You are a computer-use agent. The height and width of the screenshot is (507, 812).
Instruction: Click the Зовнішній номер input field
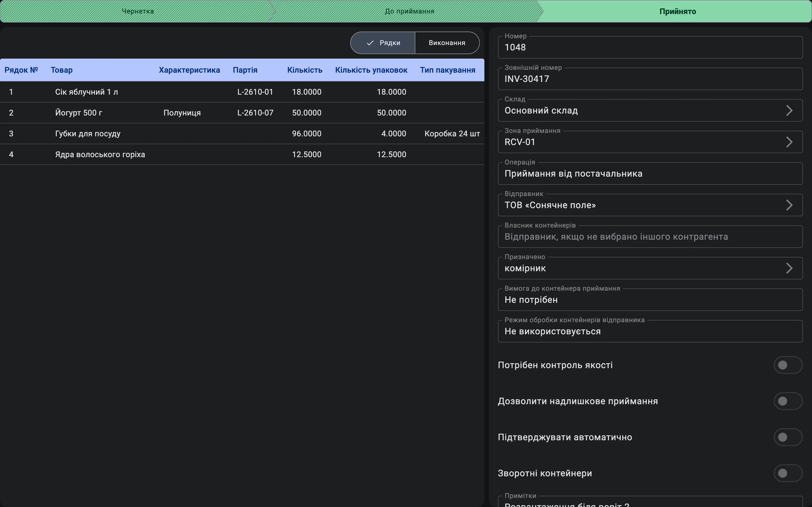coord(650,79)
